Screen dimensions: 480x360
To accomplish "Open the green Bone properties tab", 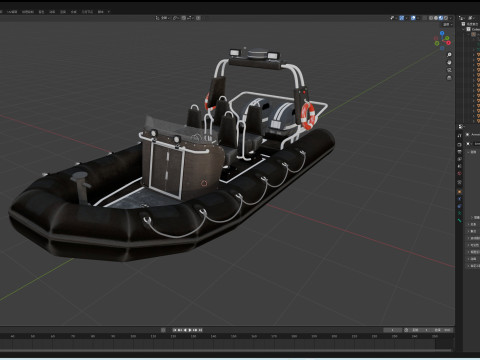I will 460,220.
